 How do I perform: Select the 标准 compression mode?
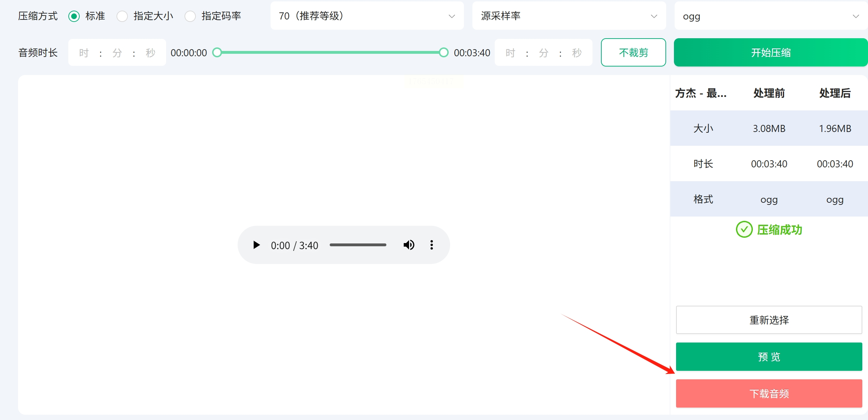[x=74, y=16]
